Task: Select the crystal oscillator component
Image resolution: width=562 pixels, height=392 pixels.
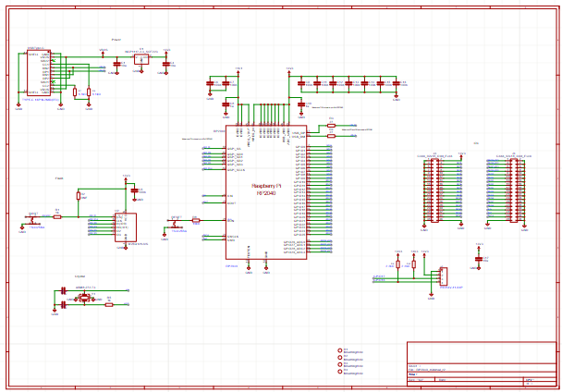Action: click(x=84, y=298)
